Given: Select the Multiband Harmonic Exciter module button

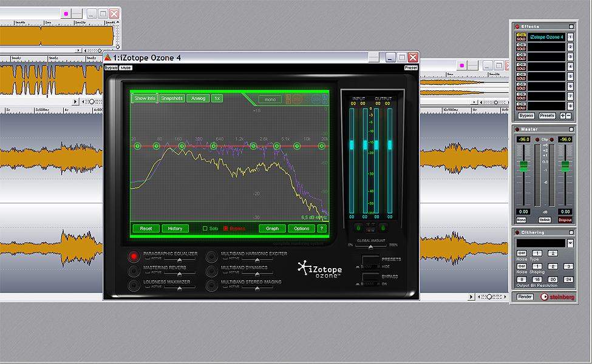Looking at the screenshot, I should coord(211,256).
